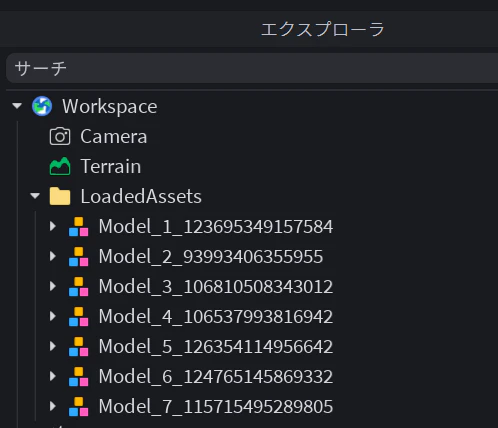Screen dimensions: 498x428
Task: Collapse the LoadedAssets folder arrow
Action: [35, 196]
